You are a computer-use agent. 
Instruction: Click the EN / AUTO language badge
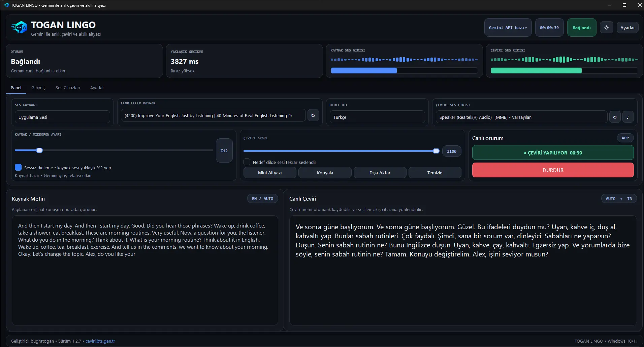click(263, 199)
